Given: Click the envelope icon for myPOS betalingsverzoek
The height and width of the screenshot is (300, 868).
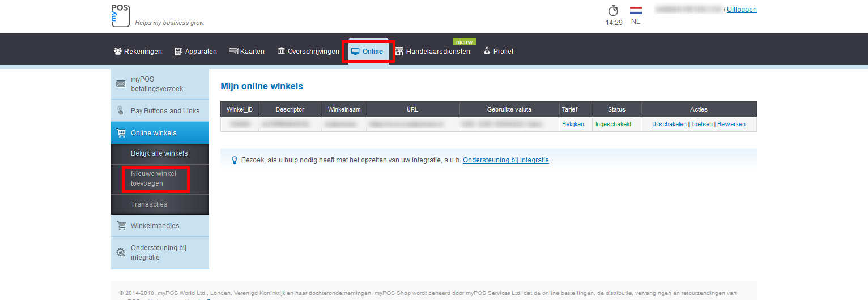Looking at the screenshot, I should pyautogui.click(x=121, y=84).
